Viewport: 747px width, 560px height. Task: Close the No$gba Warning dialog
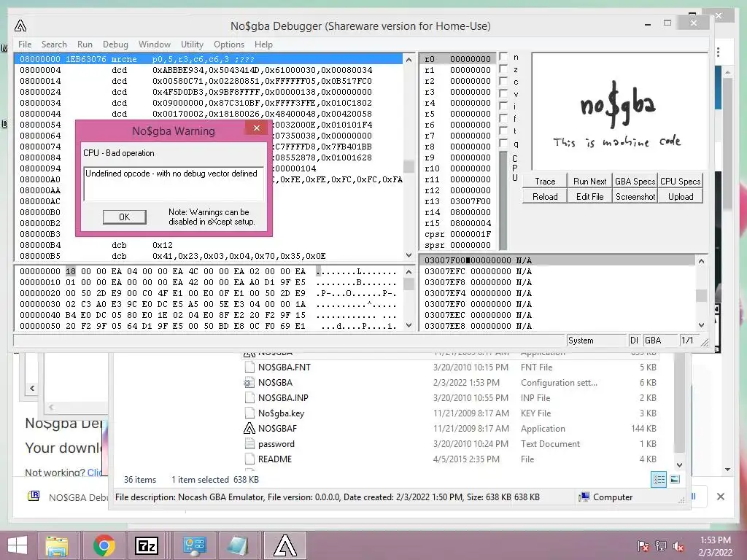point(257,128)
